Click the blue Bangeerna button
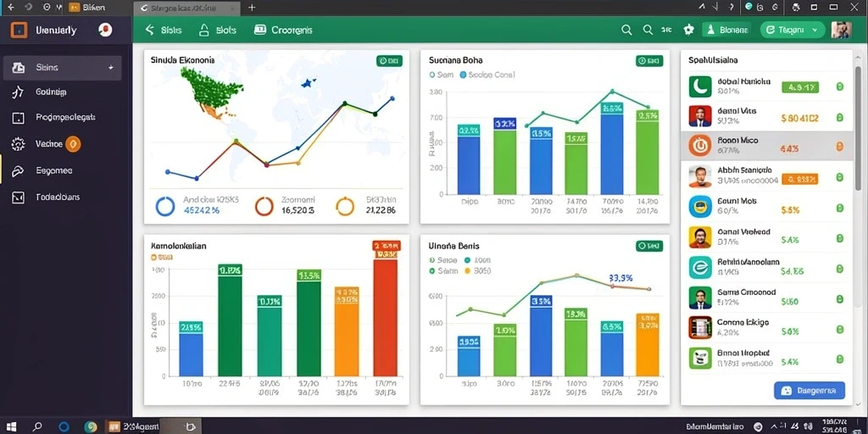The height and width of the screenshot is (434, 868). tap(810, 390)
